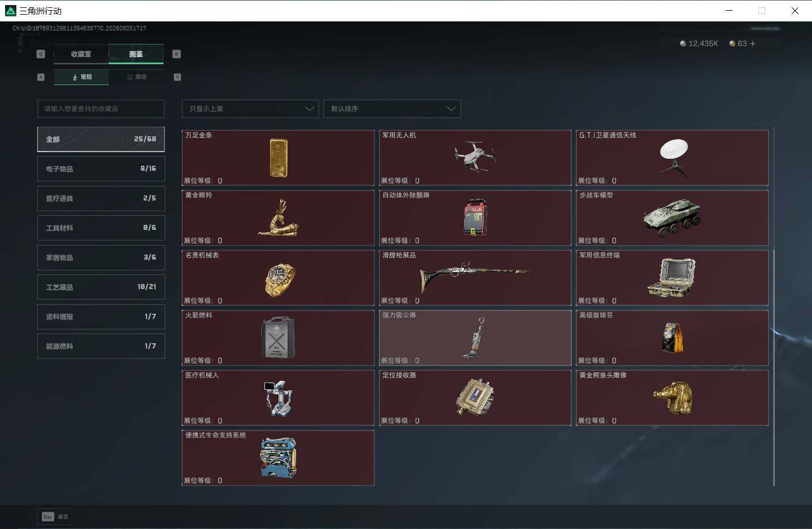
Task: Open the 只显示上架 filter dropdown
Action: [250, 109]
